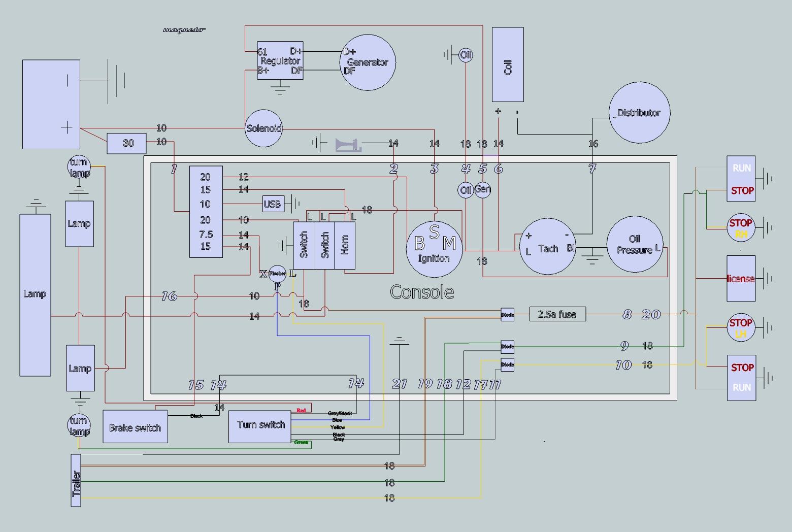792x532 pixels.
Task: Select the 30 amp main fuse box
Action: (127, 143)
